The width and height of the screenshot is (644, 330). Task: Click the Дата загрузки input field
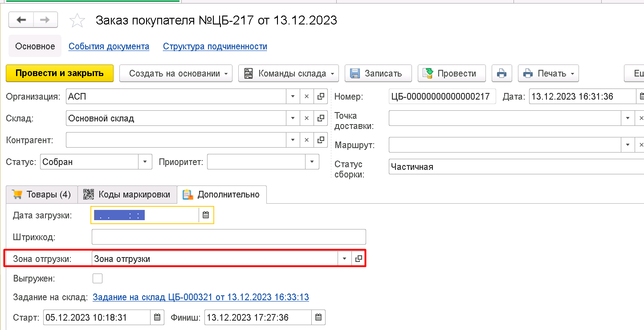click(x=145, y=215)
